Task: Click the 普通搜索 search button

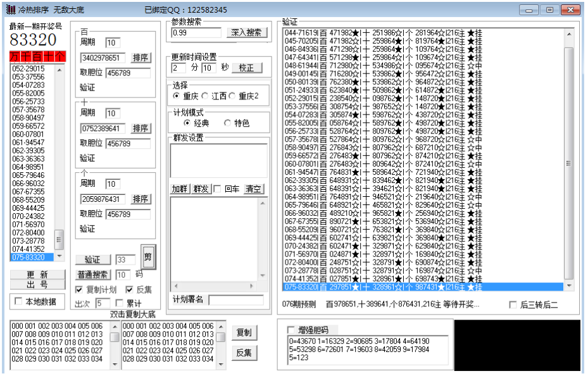Action: tap(92, 275)
